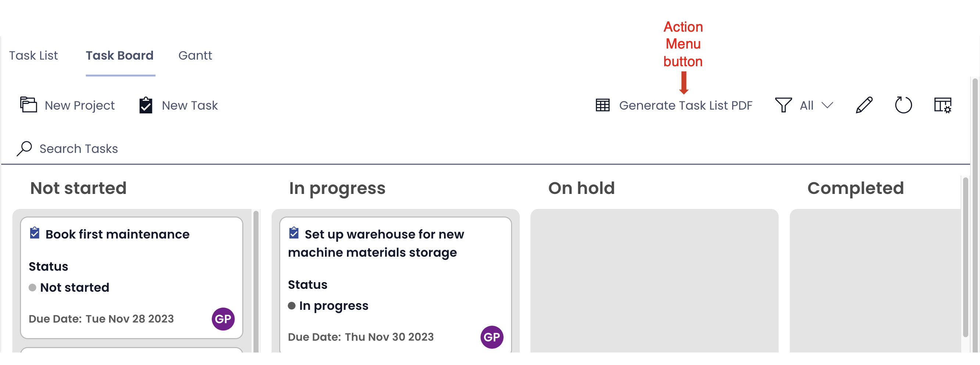
Task: Click the Book first maintenance checkbox icon
Action: [x=35, y=233]
